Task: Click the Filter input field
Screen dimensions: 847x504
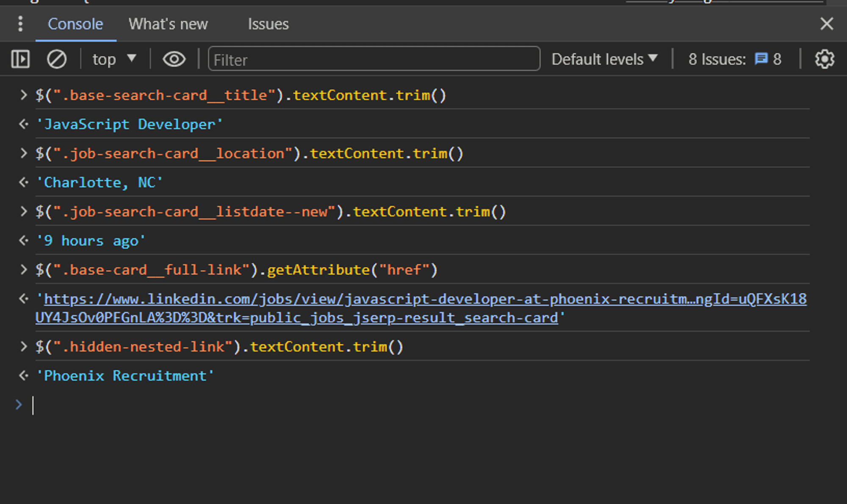Action: (x=373, y=59)
